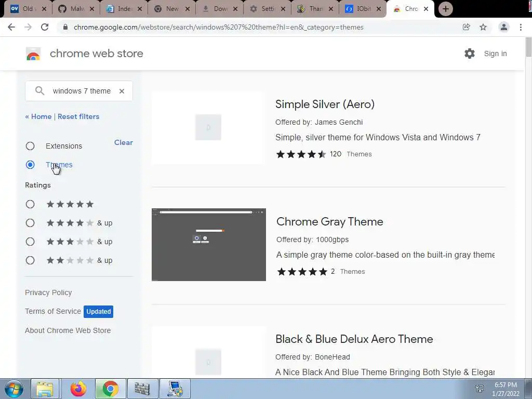This screenshot has width=532, height=399.
Task: Close the active Chrome Web Store tab
Action: pyautogui.click(x=426, y=9)
